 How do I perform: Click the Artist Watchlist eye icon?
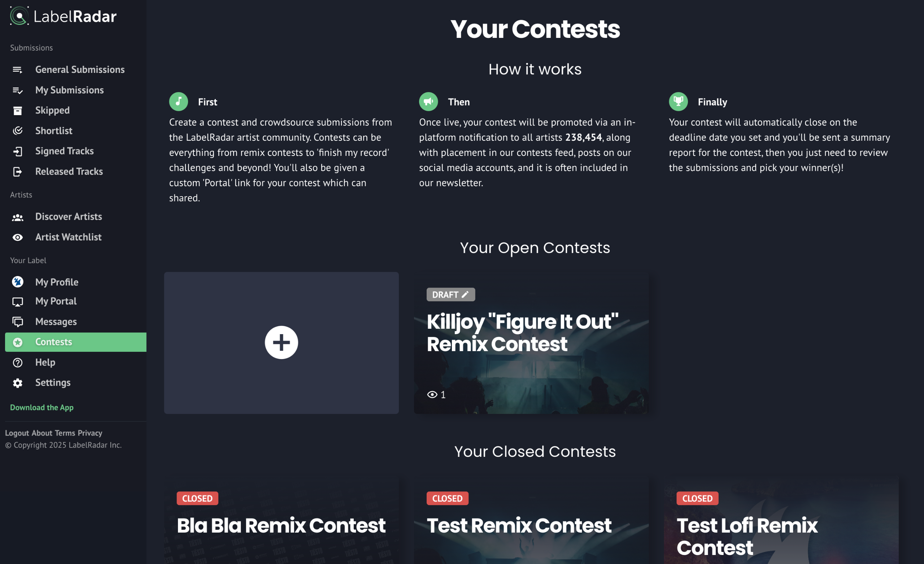point(18,237)
